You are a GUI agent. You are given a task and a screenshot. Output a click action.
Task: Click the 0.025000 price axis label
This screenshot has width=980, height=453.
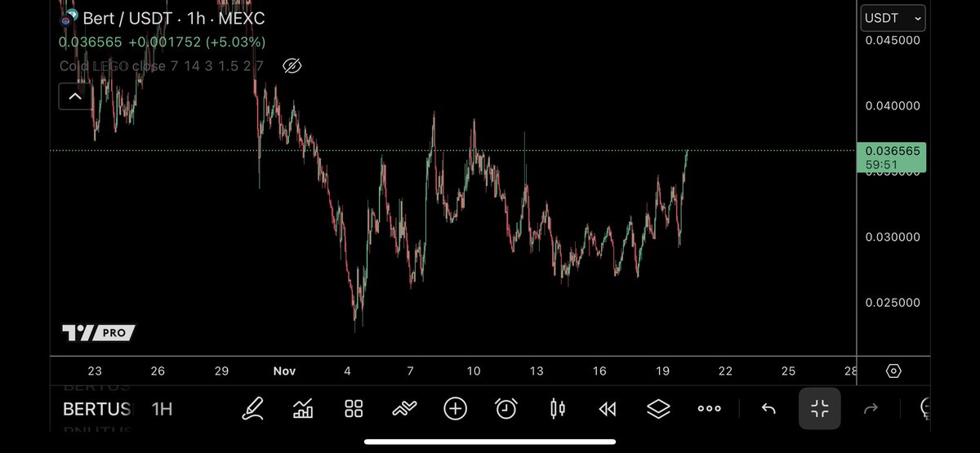(x=893, y=303)
